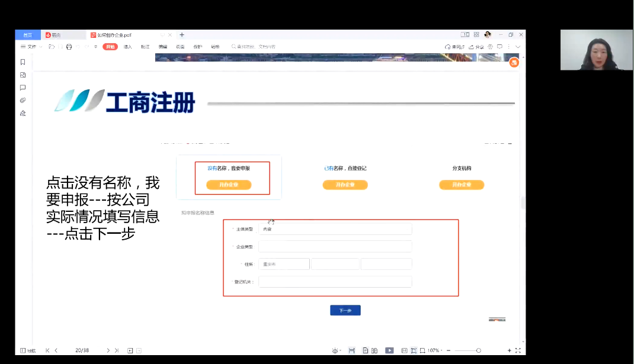Select the 编辑 ribbon tab
634x364 pixels.
(x=163, y=47)
